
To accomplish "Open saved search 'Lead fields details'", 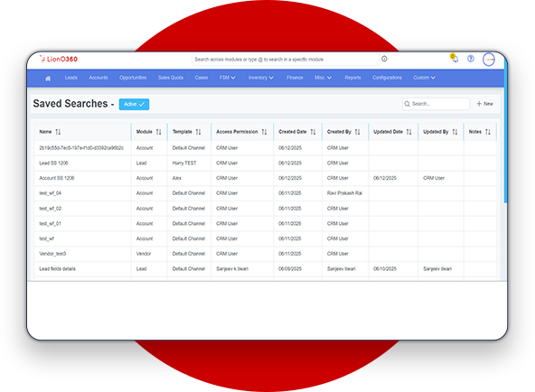I will 57,269.
